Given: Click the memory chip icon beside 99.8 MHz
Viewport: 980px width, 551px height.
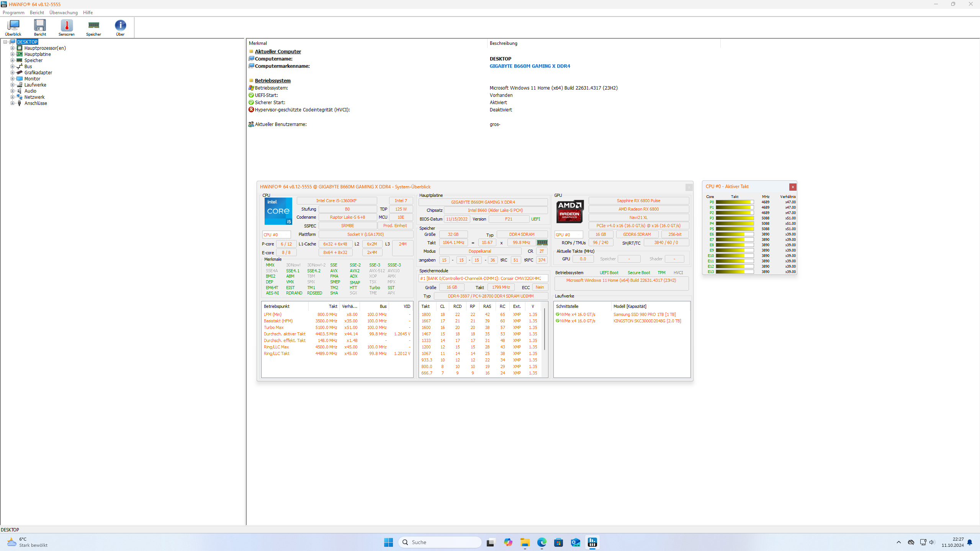Looking at the screenshot, I should click(x=542, y=242).
